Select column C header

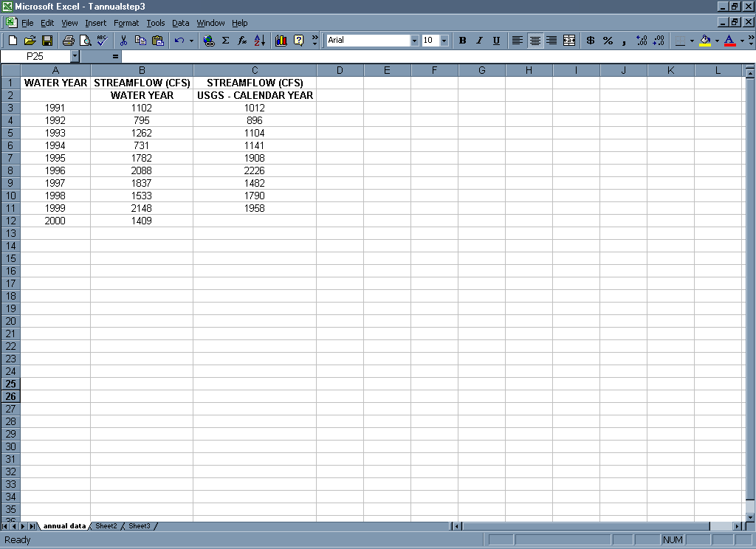tap(255, 70)
